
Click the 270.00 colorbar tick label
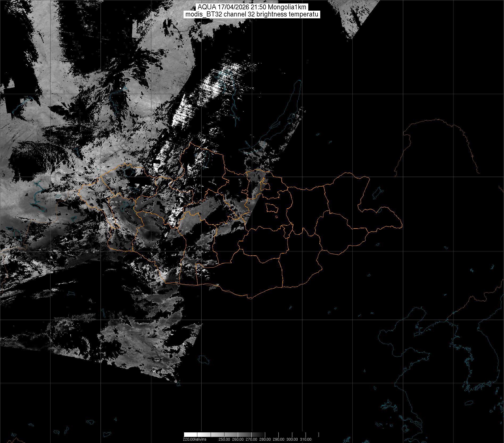[x=251, y=439]
